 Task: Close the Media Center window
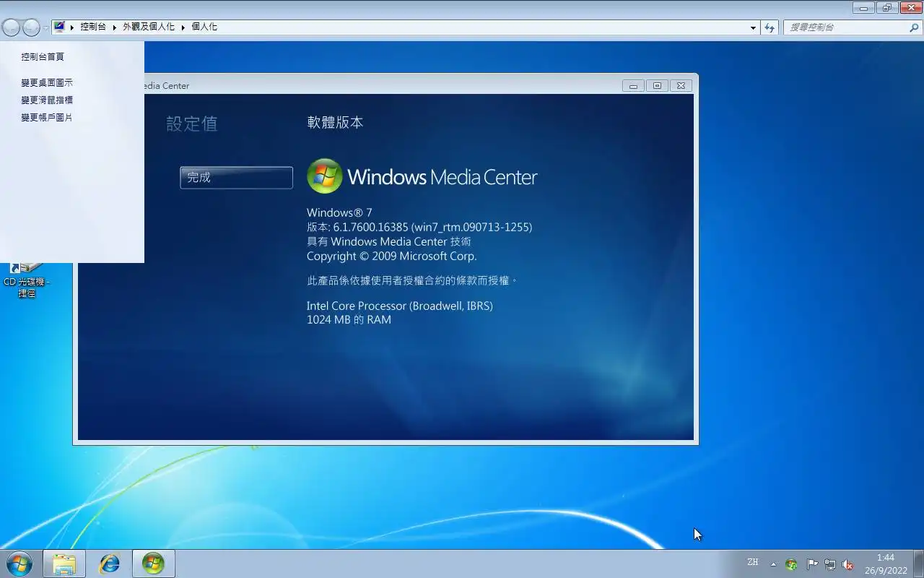click(681, 85)
